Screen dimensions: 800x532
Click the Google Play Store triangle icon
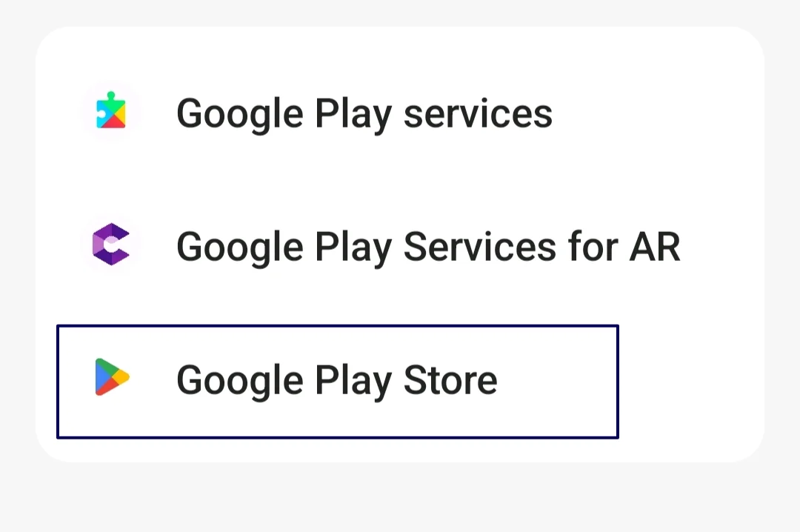(112, 377)
